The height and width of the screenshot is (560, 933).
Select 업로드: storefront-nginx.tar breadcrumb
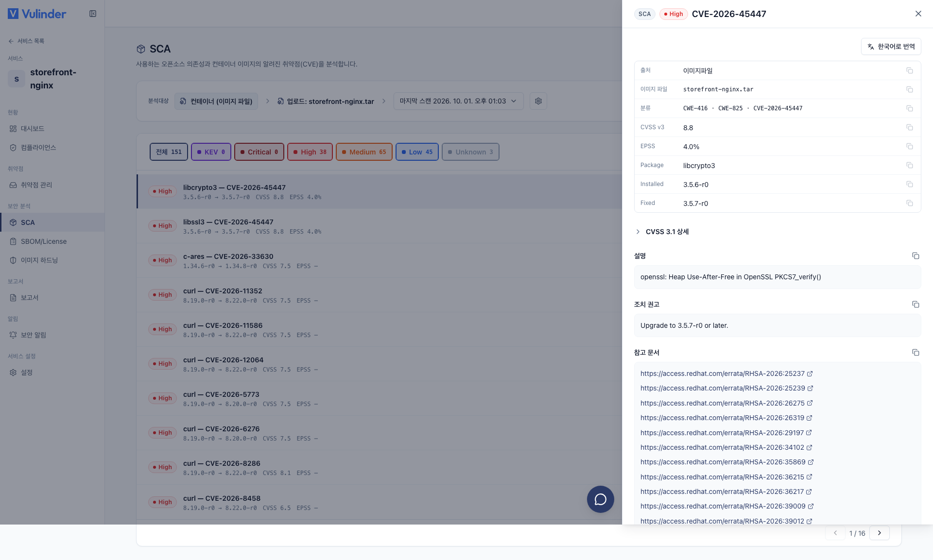tap(326, 101)
